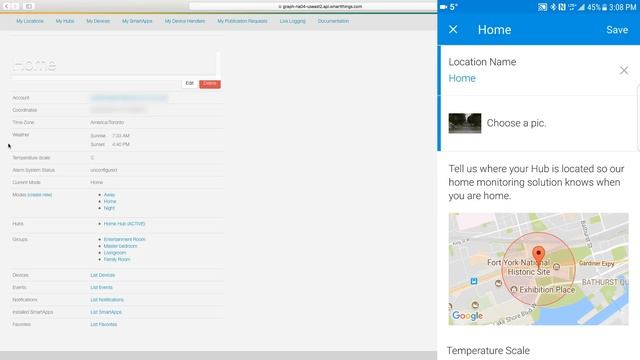Screen dimensions: 640x360
Task: Click the List SmartApps link
Action: [106, 312]
